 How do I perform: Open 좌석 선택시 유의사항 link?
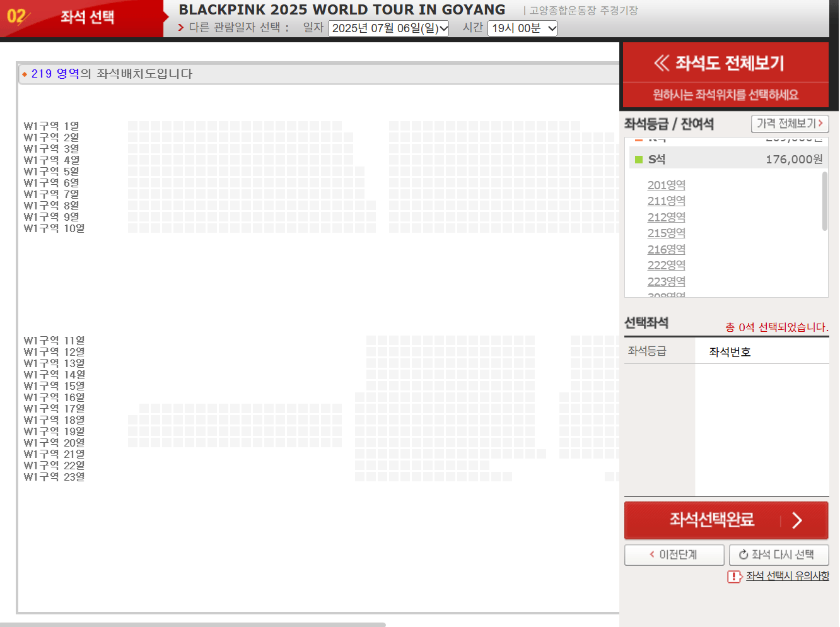coord(787,576)
